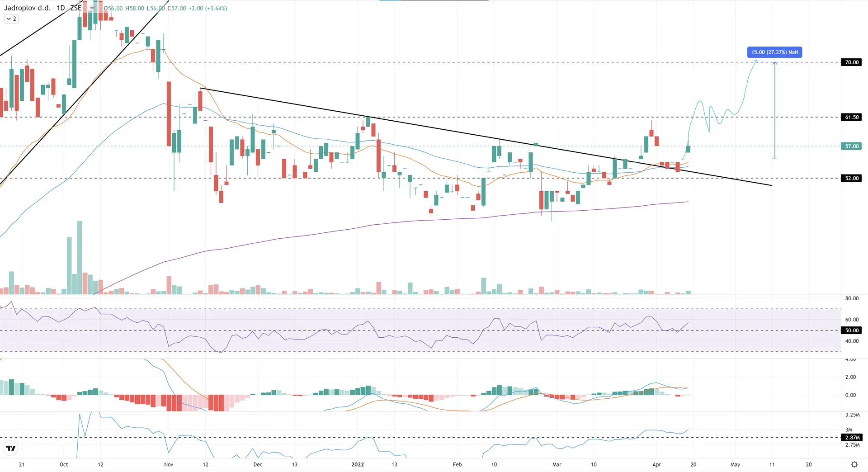Image resolution: width=868 pixels, height=472 pixels.
Task: Click the Nov marker on time axis
Action: click(169, 464)
